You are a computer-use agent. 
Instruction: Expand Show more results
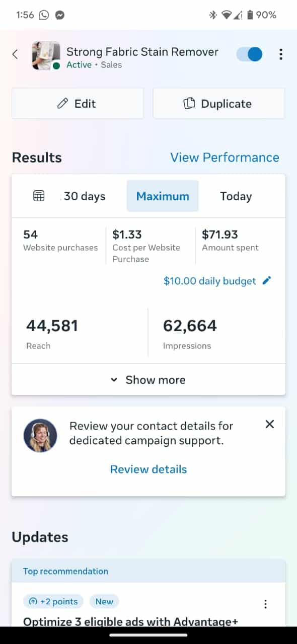click(148, 379)
